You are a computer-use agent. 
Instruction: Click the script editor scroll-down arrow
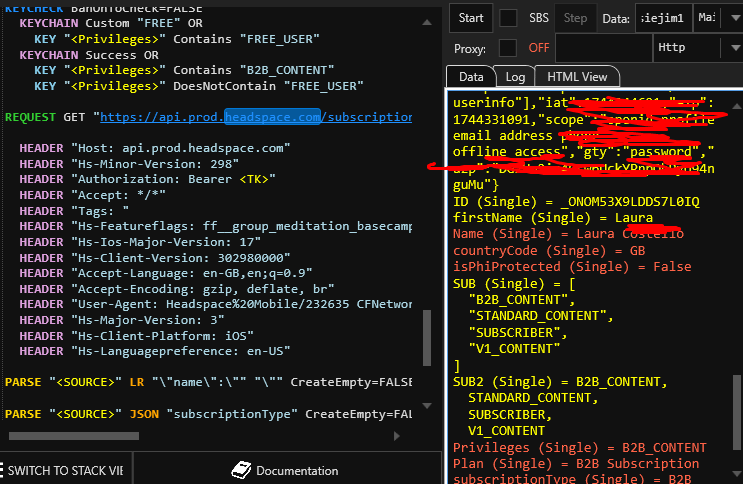click(426, 406)
